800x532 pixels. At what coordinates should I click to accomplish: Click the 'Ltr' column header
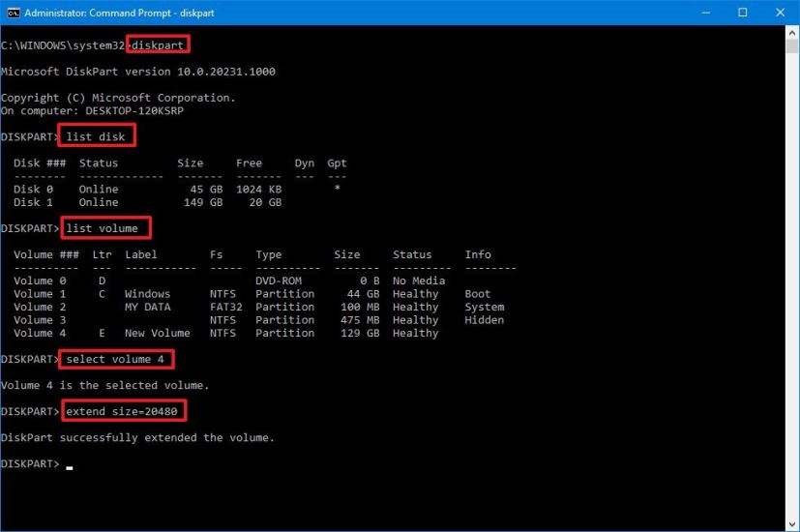[x=102, y=254]
